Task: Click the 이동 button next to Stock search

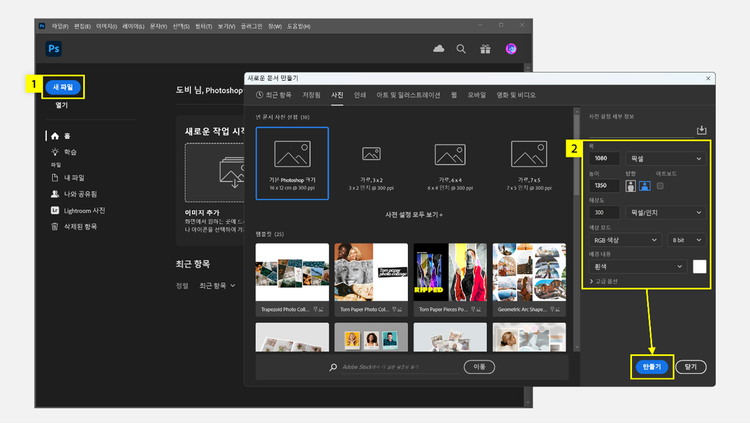Action: pyautogui.click(x=479, y=367)
